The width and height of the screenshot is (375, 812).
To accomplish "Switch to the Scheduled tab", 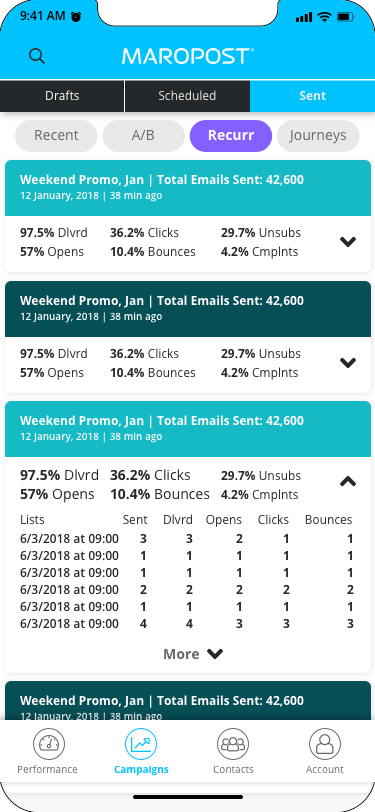I will [x=187, y=96].
